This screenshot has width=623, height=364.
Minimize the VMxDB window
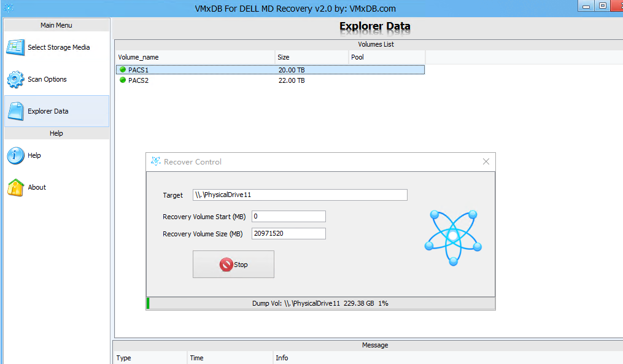pos(586,6)
